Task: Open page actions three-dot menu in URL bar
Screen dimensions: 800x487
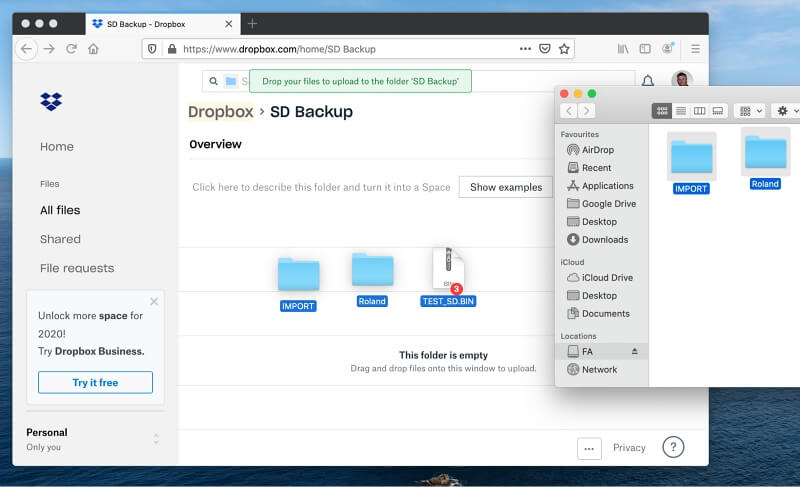Action: (526, 49)
